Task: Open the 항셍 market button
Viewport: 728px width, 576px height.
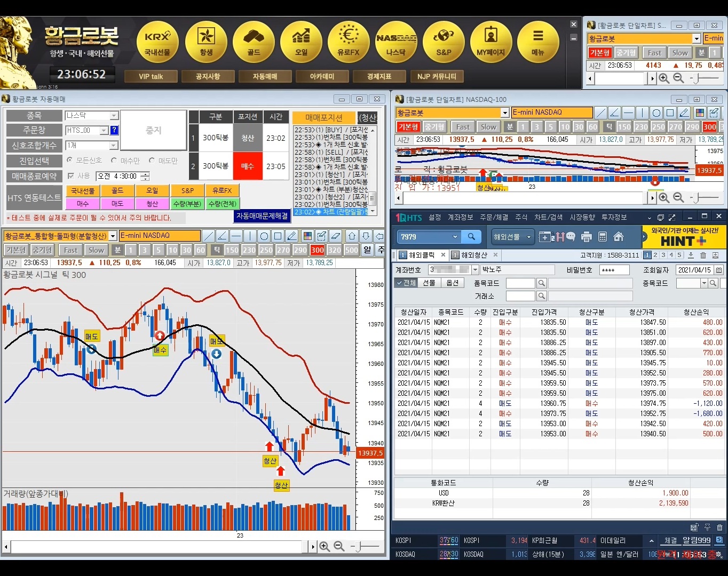Action: (x=206, y=42)
